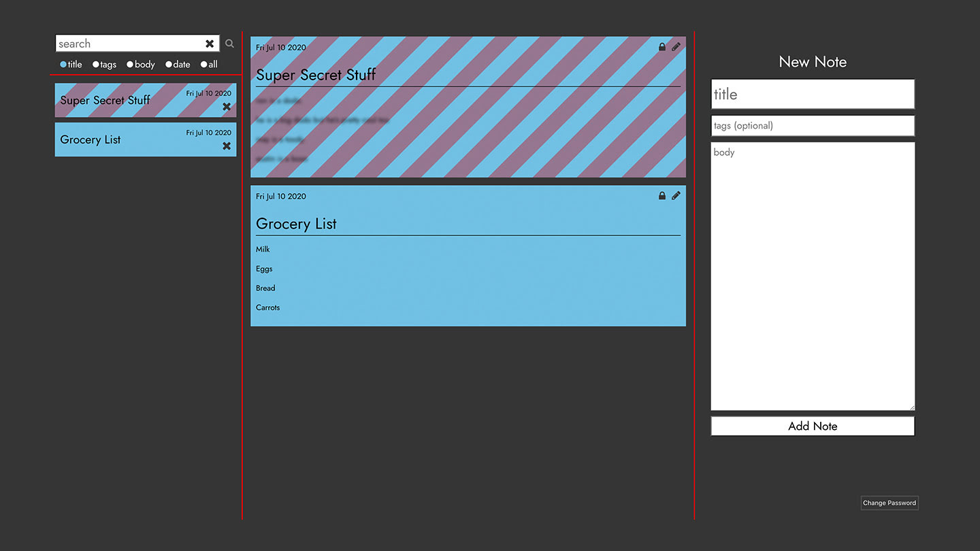The image size is (980, 551).
Task: Click the Add Note button
Action: pos(813,427)
